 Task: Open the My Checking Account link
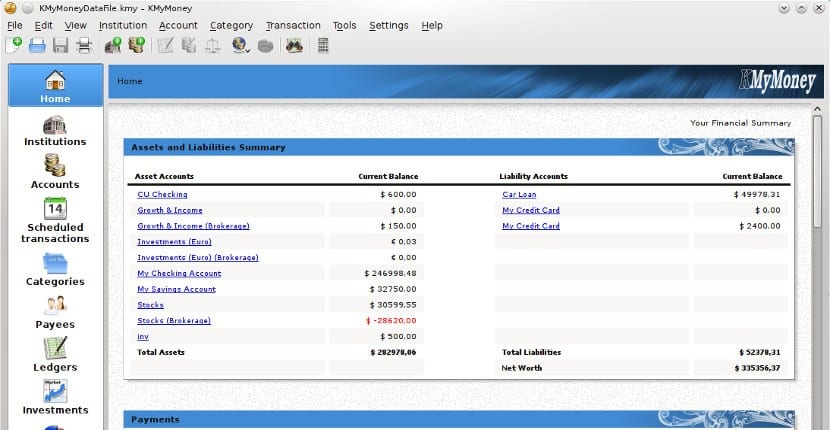(179, 274)
